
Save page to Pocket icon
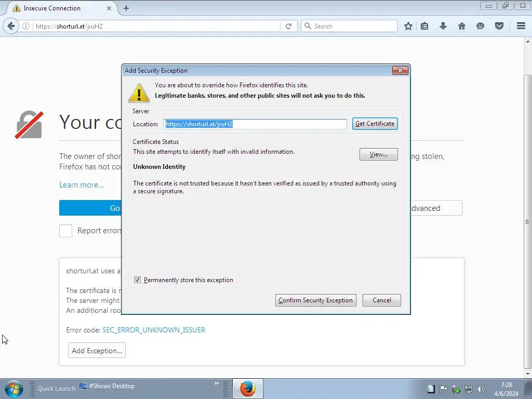click(499, 26)
